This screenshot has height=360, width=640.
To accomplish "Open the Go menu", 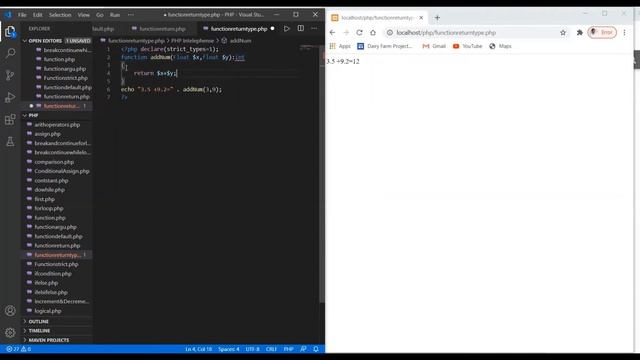I will coord(100,15).
